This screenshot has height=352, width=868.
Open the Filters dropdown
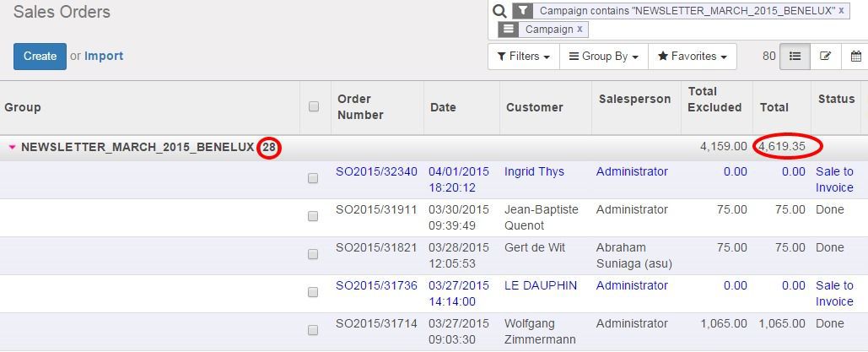click(523, 57)
